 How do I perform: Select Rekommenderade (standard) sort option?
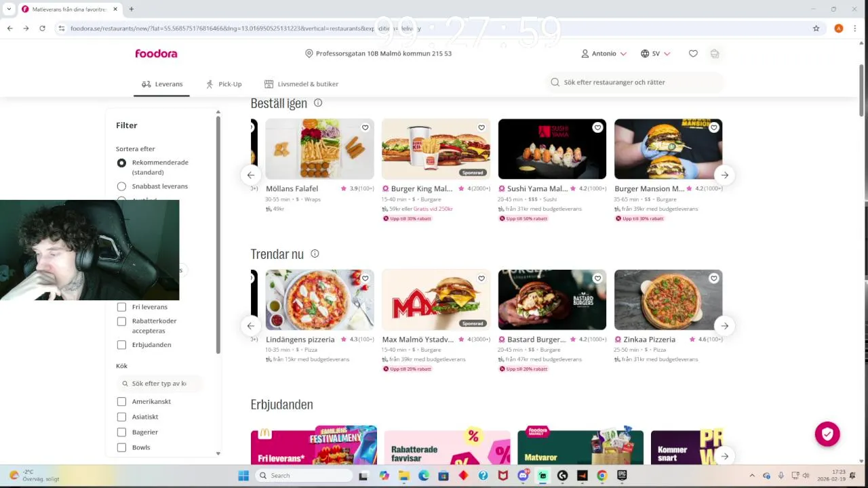pos(121,163)
